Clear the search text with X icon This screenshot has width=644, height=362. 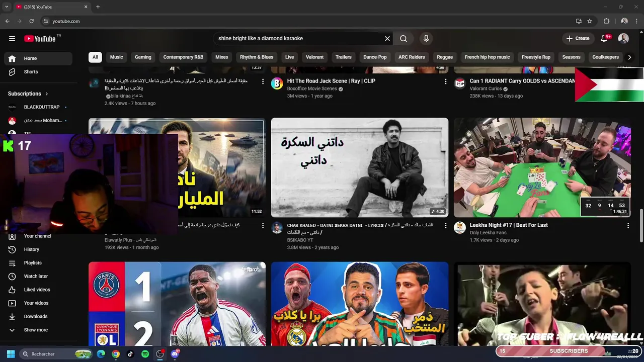(x=387, y=38)
